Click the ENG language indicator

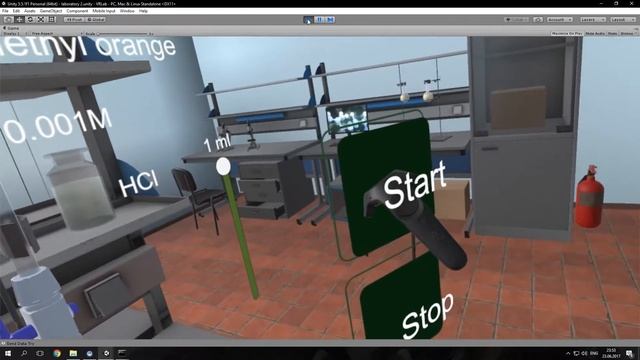tap(594, 353)
